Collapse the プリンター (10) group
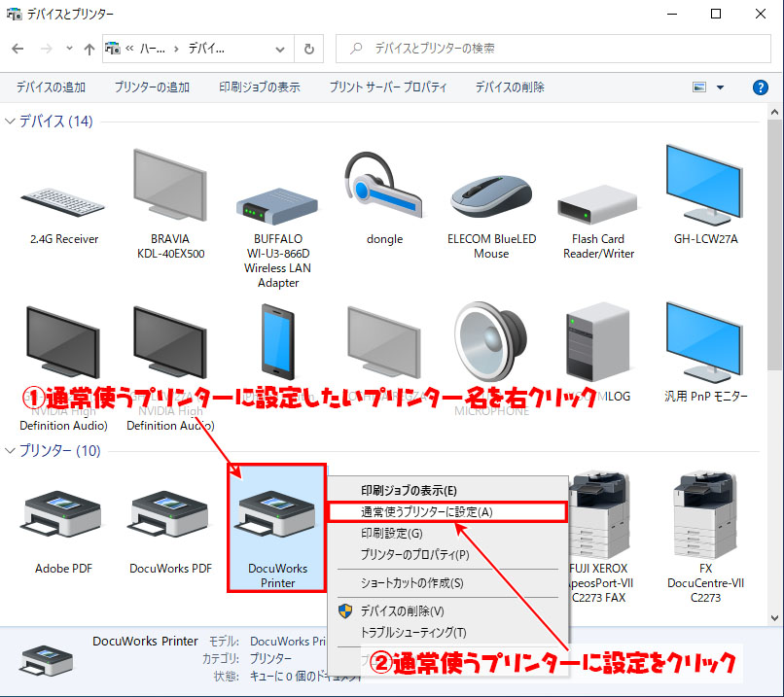This screenshot has height=697, width=784. [x=10, y=451]
